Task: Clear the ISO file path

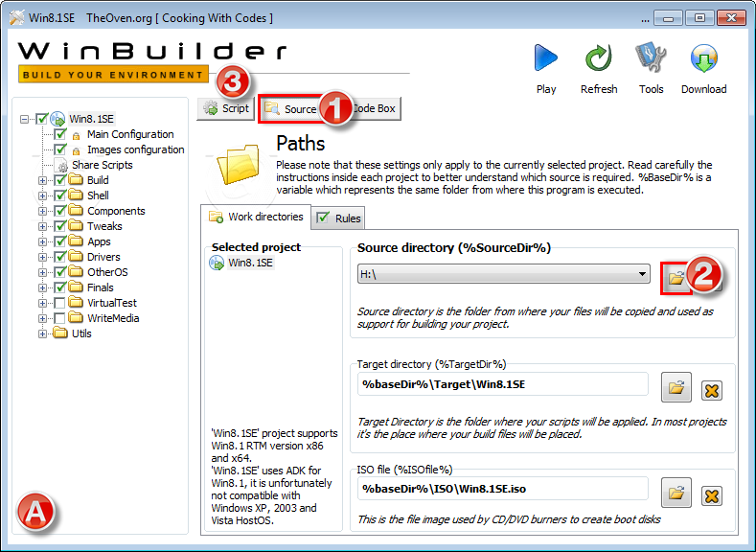Action: (x=712, y=495)
